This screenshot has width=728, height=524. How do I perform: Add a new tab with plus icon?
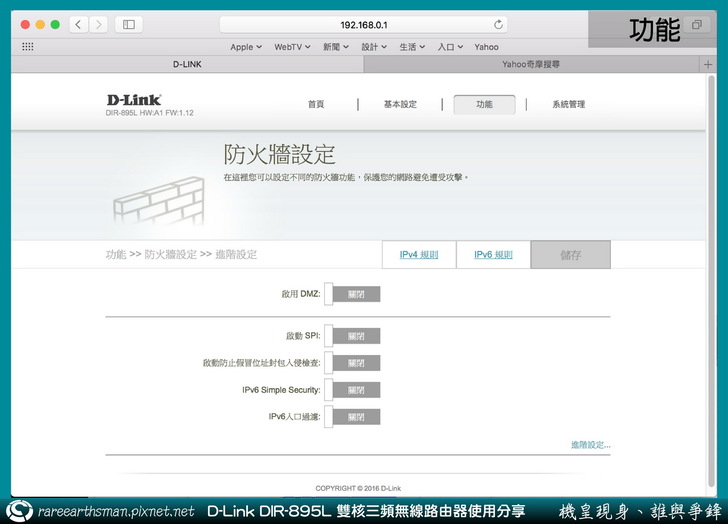pos(708,63)
